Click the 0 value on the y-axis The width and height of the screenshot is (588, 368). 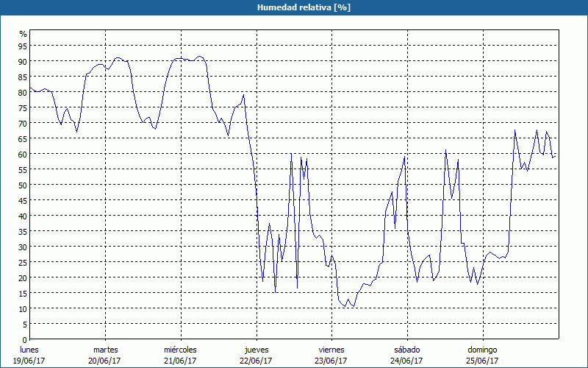pyautogui.click(x=24, y=339)
